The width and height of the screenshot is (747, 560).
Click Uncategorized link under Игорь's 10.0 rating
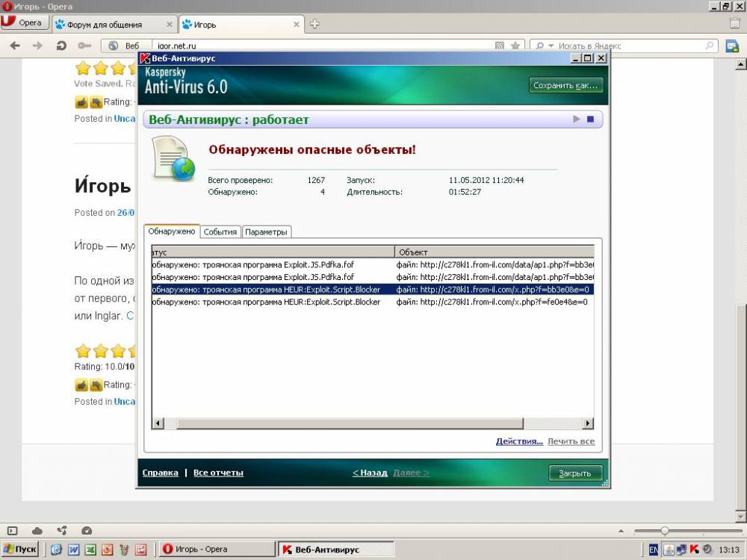point(124,402)
